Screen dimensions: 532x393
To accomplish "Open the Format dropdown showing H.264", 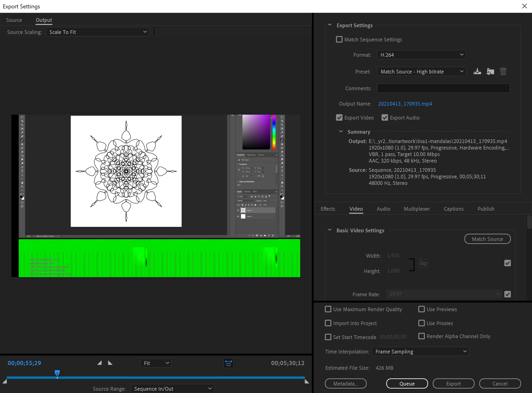I will 421,55.
